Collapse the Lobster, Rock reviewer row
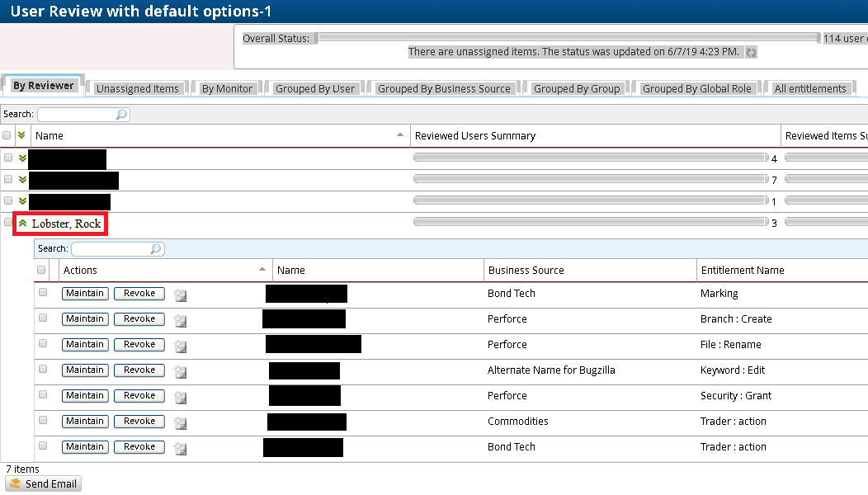This screenshot has height=495, width=868. (23, 223)
